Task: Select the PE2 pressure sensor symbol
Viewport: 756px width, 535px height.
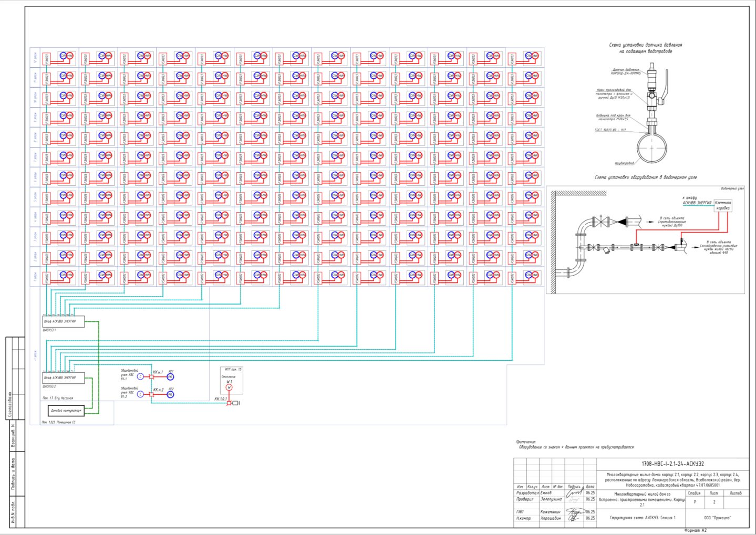Action: coord(170,394)
